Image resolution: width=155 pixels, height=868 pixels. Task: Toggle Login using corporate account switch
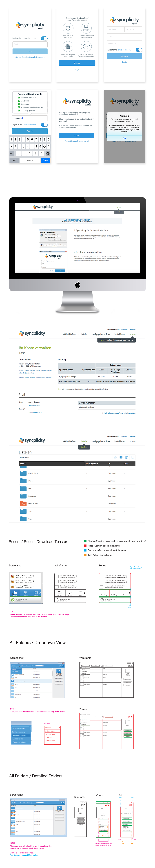pos(44,38)
